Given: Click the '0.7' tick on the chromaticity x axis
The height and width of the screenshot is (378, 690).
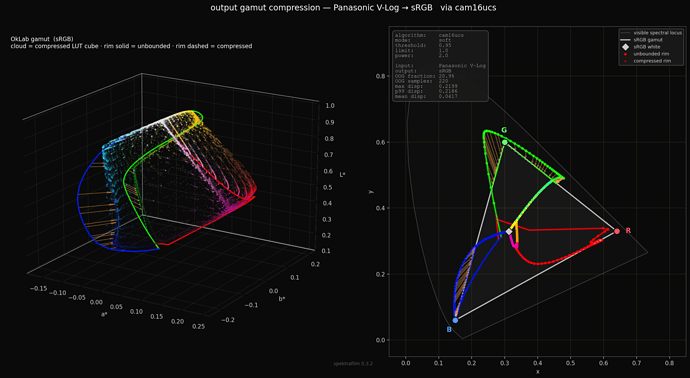Looking at the screenshot, I should (636, 363).
